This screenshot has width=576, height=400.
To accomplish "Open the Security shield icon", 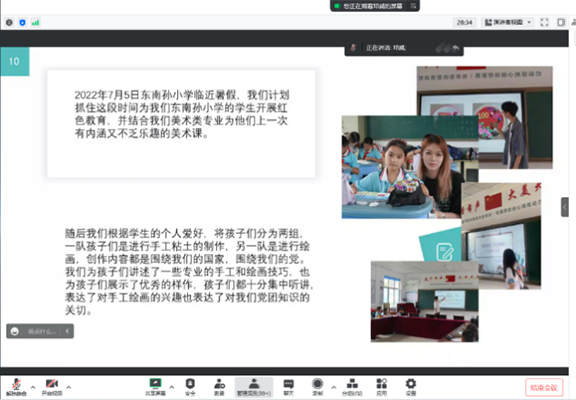I will pyautogui.click(x=190, y=387).
